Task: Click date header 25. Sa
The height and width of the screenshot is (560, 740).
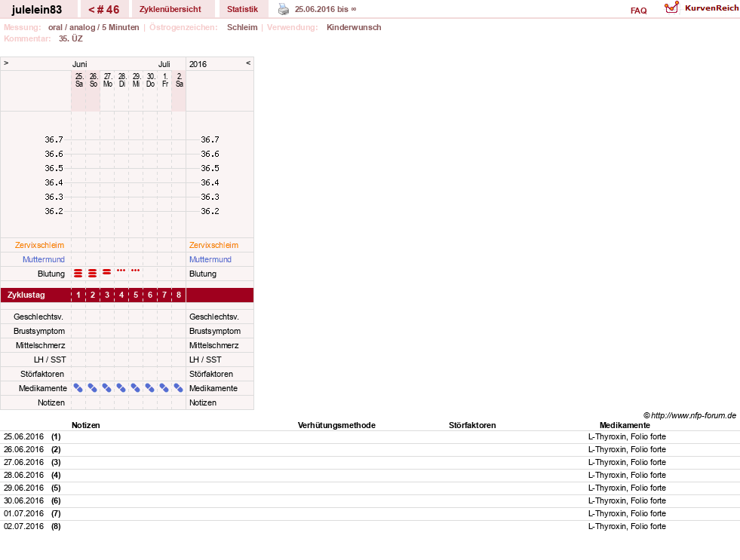Action: click(78, 80)
